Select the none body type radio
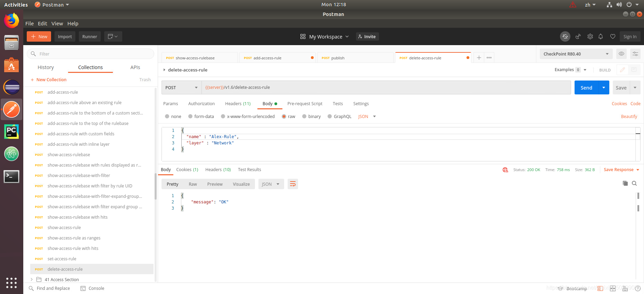The height and width of the screenshot is (294, 644). tap(167, 117)
